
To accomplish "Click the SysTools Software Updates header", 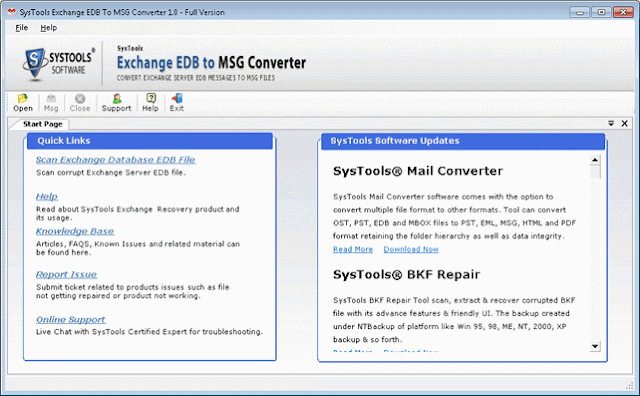I will coord(463,141).
